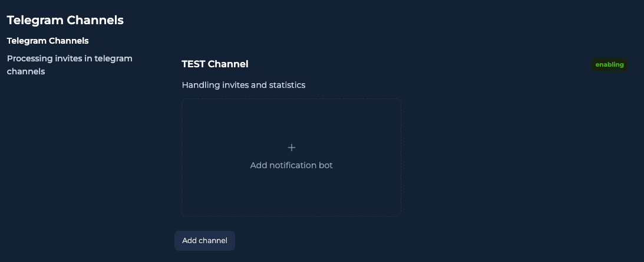Click the plus icon for notification bot
Screen dimensions: 644x262
[291, 148]
